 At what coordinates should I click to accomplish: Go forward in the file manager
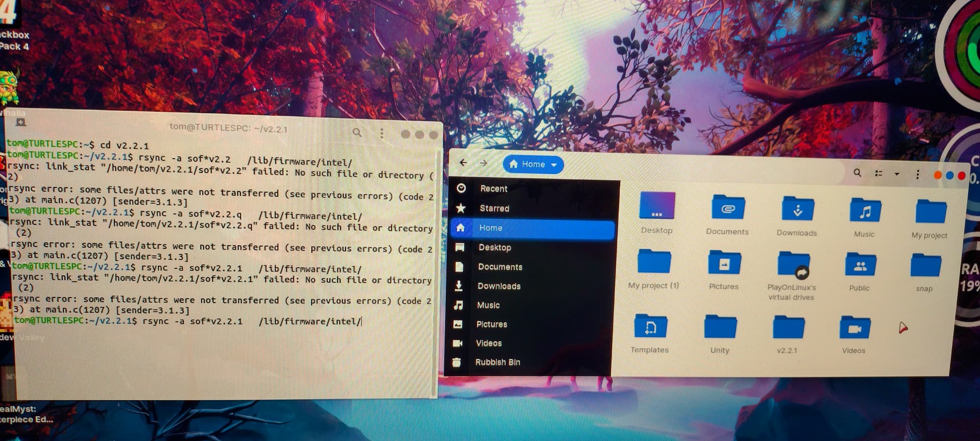coord(484,163)
